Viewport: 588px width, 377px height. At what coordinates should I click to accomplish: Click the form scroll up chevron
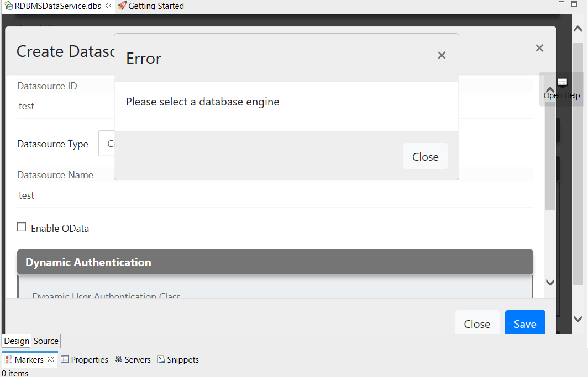tap(550, 90)
